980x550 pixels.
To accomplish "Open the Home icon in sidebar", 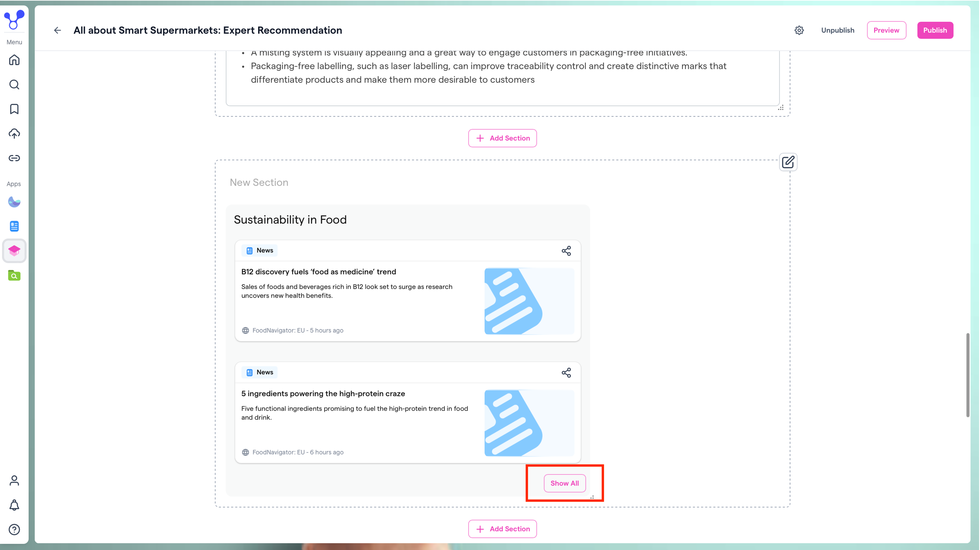I will tap(14, 60).
